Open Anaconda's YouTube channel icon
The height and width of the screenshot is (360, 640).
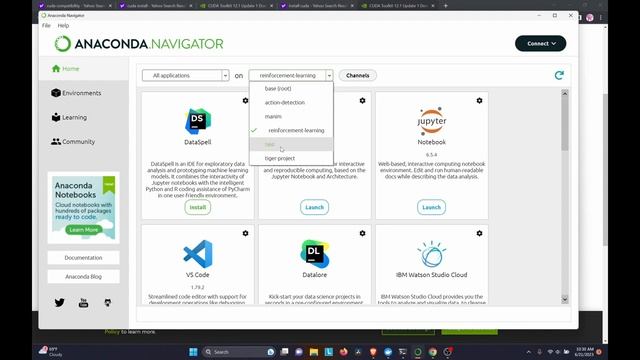[x=83, y=302]
